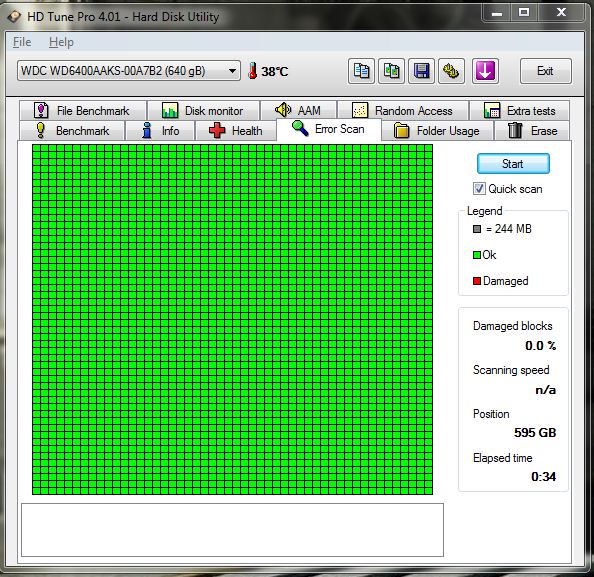Click the purple down-arrow minimize-to-tray icon
The image size is (594, 577).
point(485,71)
